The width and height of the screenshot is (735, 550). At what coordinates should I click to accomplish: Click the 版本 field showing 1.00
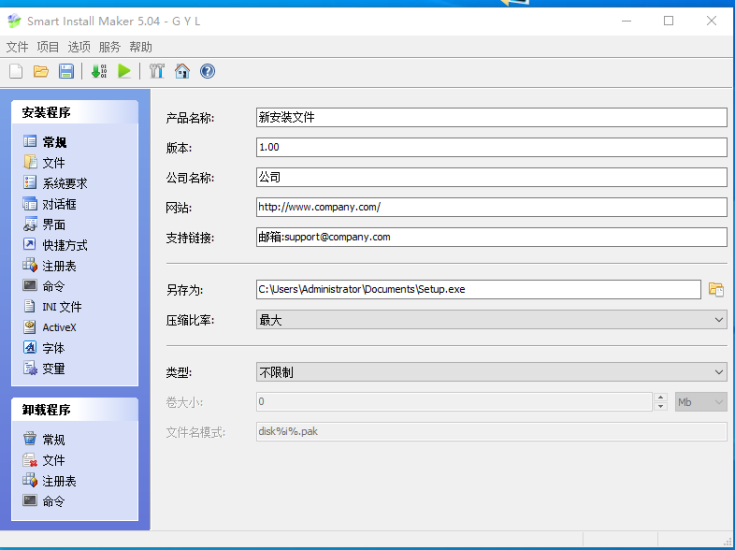491,147
